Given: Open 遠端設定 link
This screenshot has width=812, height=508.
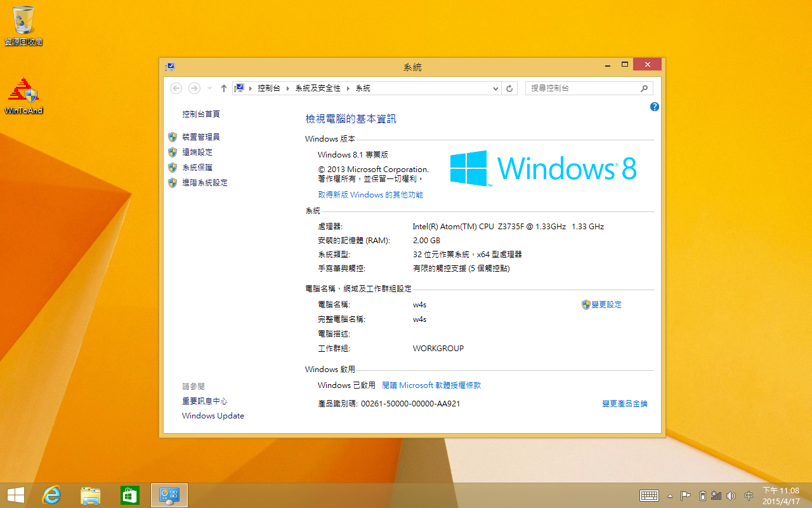Looking at the screenshot, I should pyautogui.click(x=197, y=152).
